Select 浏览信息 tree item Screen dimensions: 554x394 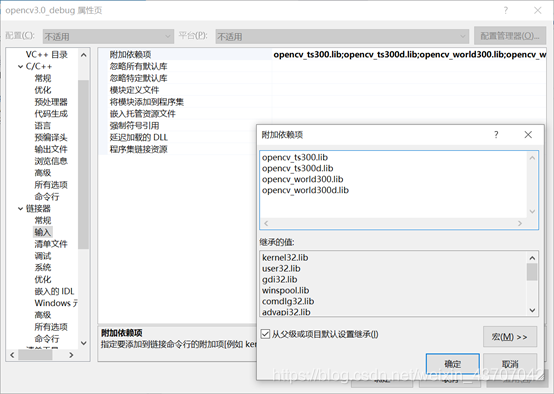tap(51, 161)
